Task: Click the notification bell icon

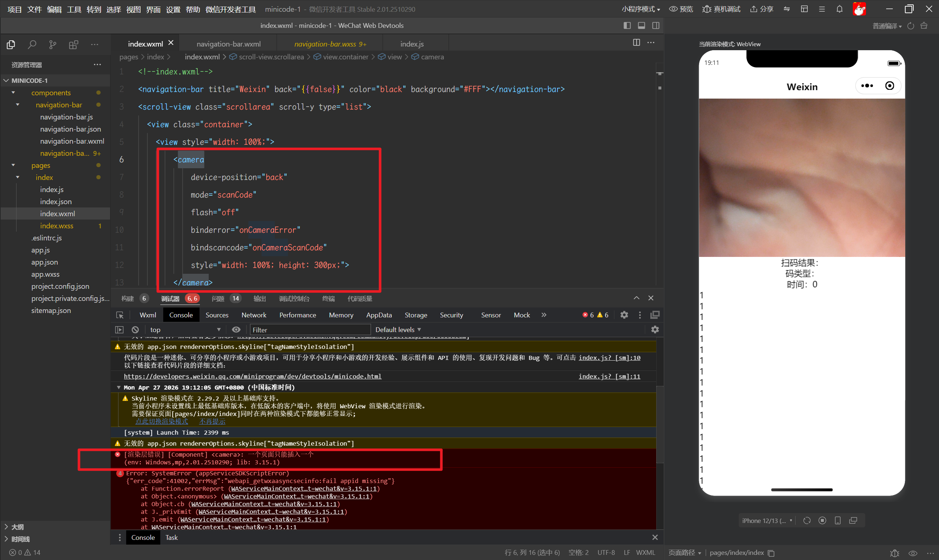Action: coord(839,9)
